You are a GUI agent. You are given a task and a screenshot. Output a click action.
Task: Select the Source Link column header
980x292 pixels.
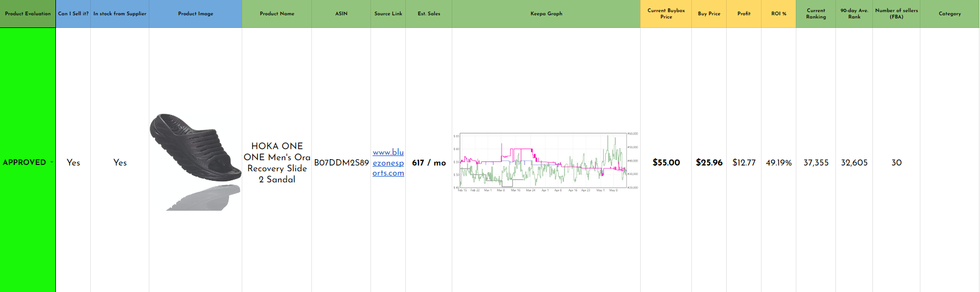click(388, 14)
